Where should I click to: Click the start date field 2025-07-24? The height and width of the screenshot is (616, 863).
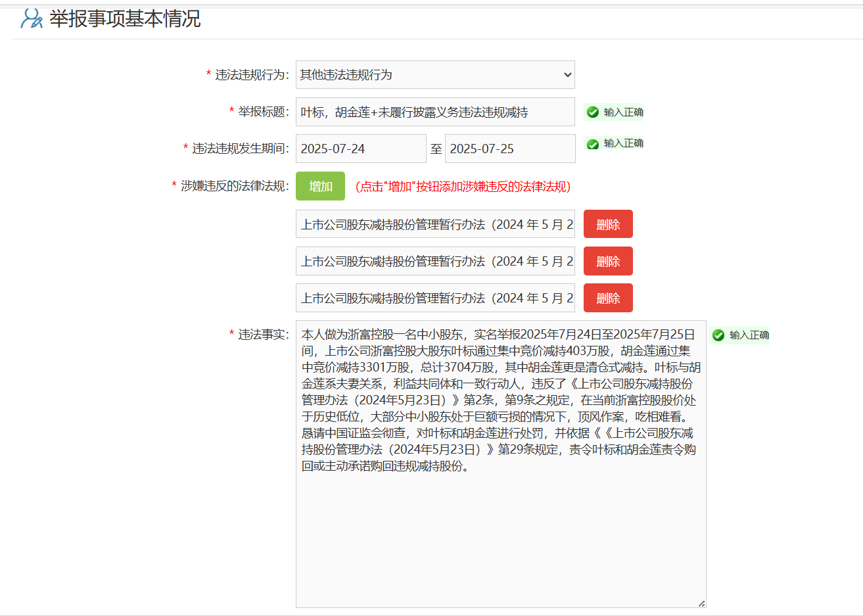(361, 149)
